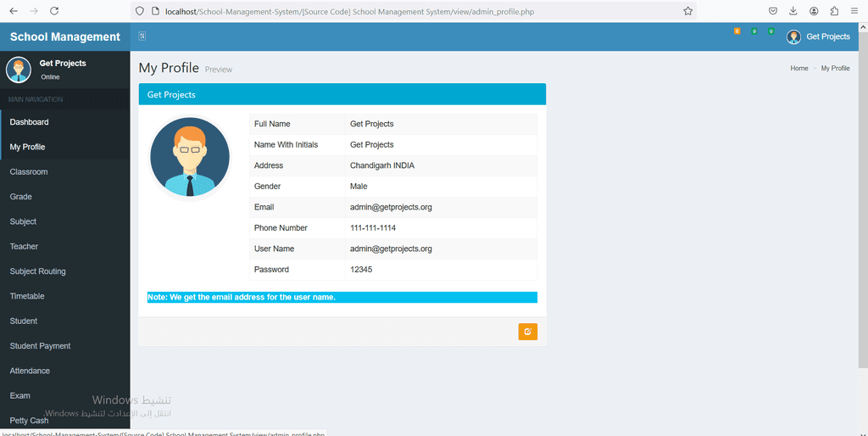
Task: Expand the Student Payment sidebar menu
Action: coord(40,346)
